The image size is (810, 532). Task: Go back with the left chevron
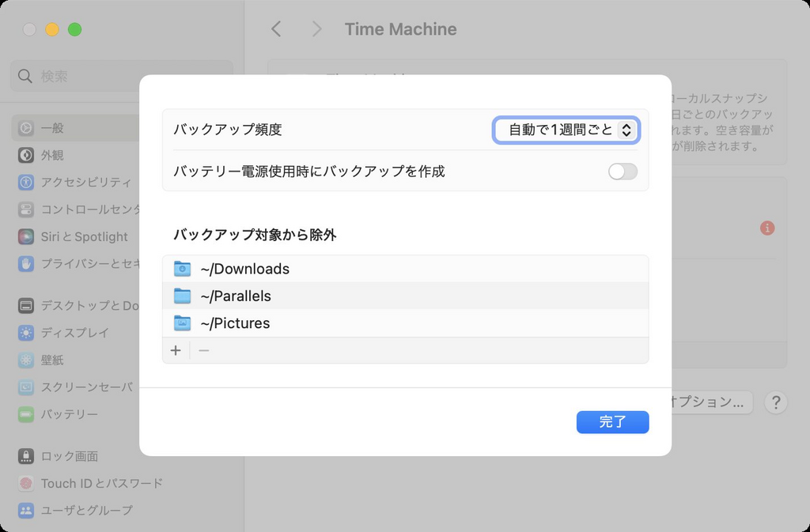point(276,29)
